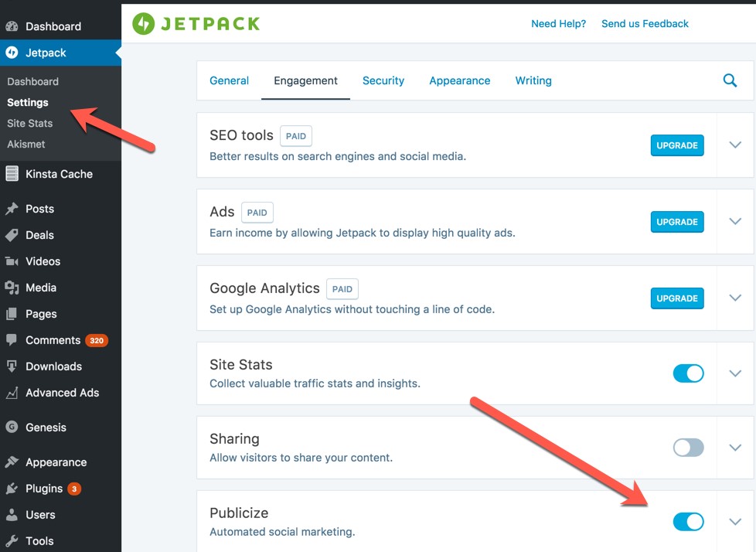Switch to the Security tab
The width and height of the screenshot is (756, 552).
pos(383,80)
